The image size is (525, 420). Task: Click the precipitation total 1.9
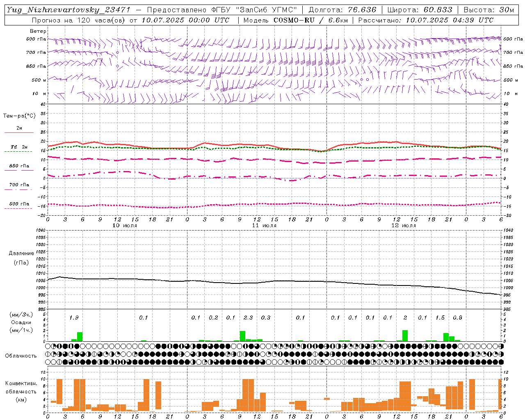point(74,317)
